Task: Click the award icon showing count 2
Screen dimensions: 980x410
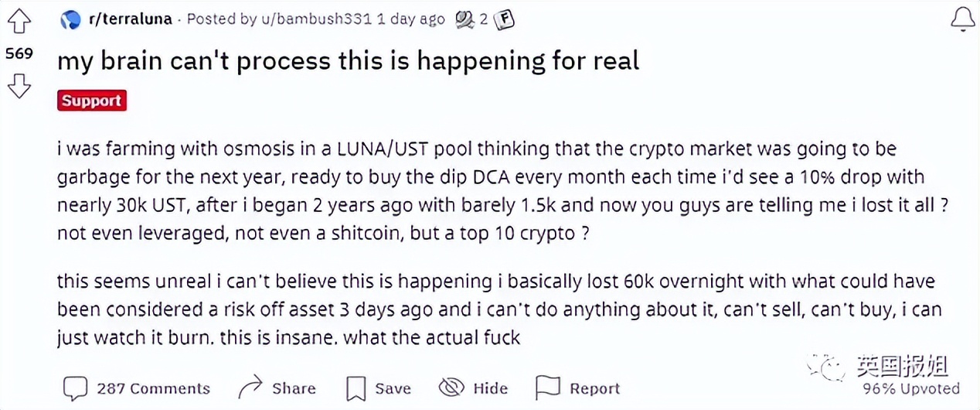Action: point(464,19)
